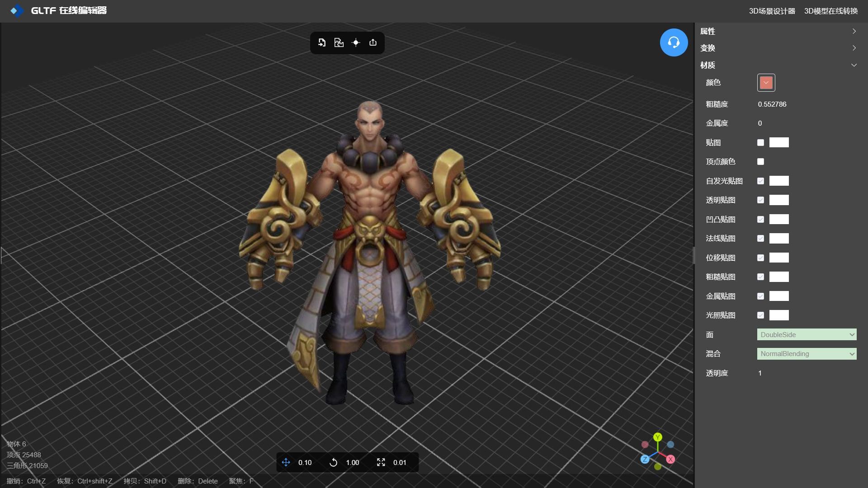The width and height of the screenshot is (868, 488).
Task: Click the import file icon in the top toolbar
Action: [x=322, y=42]
